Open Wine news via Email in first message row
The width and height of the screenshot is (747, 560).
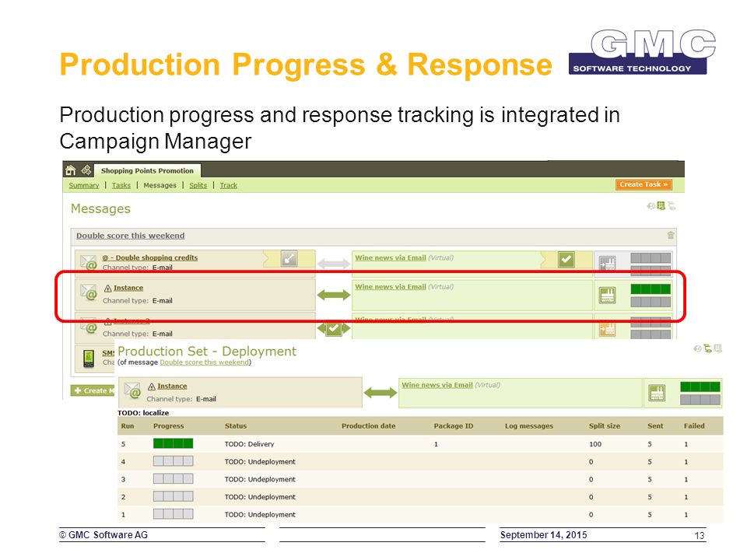coord(390,257)
